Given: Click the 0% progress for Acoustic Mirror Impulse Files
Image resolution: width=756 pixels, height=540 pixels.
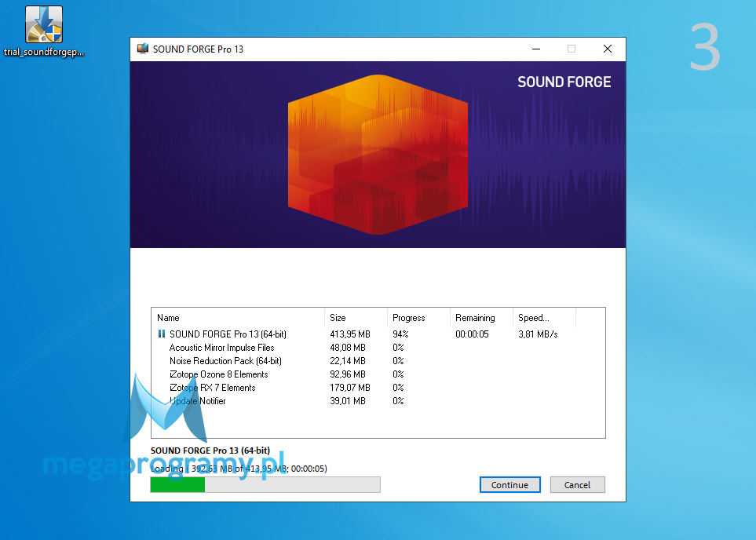Looking at the screenshot, I should 398,347.
